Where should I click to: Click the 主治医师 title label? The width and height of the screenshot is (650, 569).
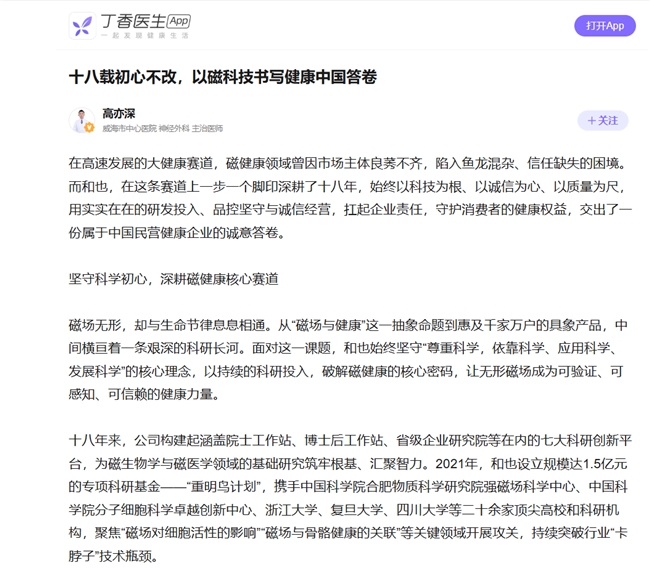(x=207, y=129)
